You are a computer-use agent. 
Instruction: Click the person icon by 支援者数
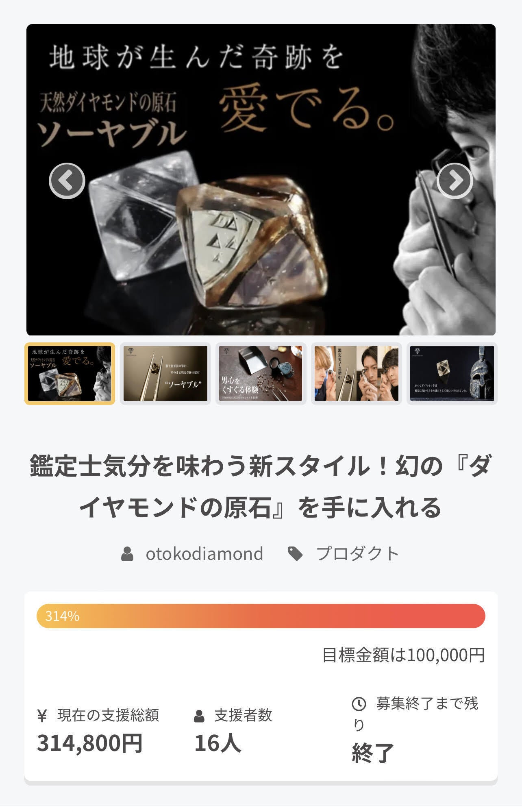(x=199, y=716)
